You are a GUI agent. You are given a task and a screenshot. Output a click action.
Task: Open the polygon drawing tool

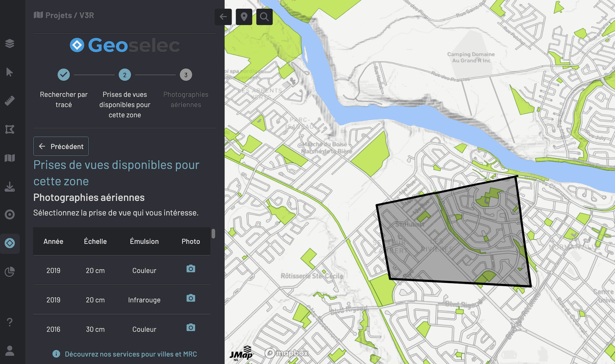pos(10,129)
